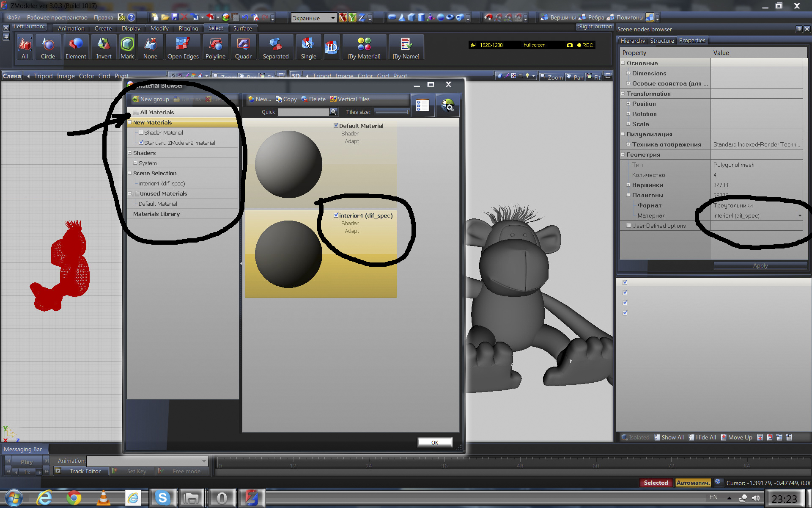Click the By Name select icon
812x508 pixels.
406,47
